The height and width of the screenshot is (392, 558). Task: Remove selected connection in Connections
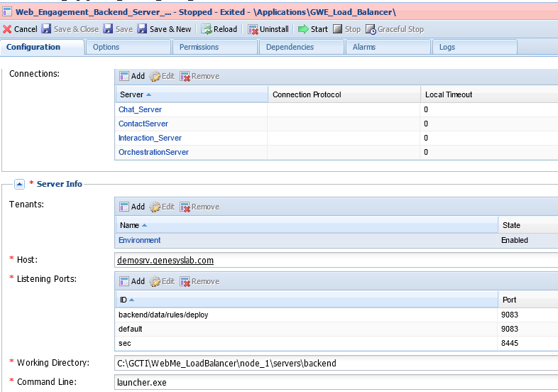point(199,76)
